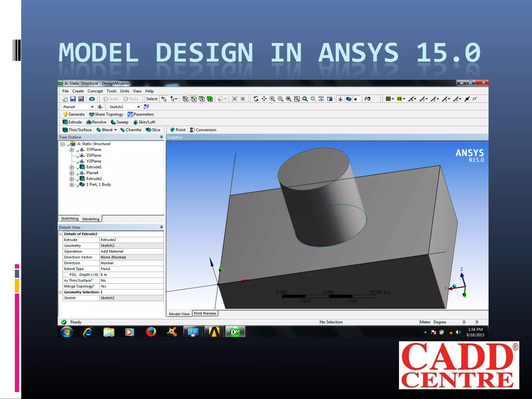Click the New Plane icon next to Plane4
Image resolution: width=532 pixels, height=399 pixels.
[100, 107]
